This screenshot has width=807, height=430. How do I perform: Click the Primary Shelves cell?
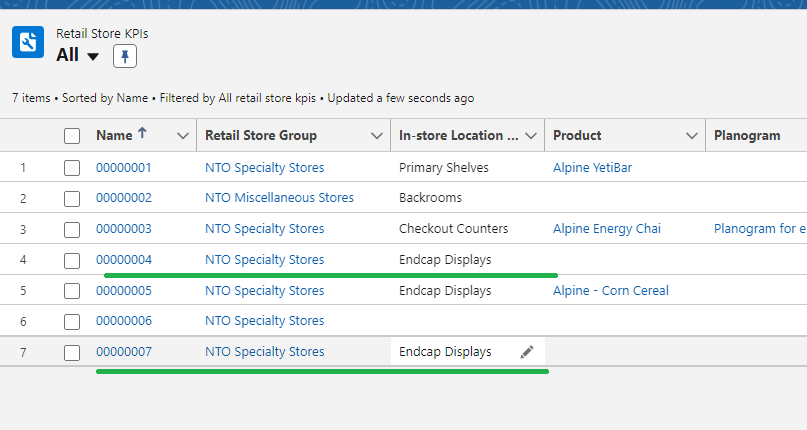(x=444, y=167)
